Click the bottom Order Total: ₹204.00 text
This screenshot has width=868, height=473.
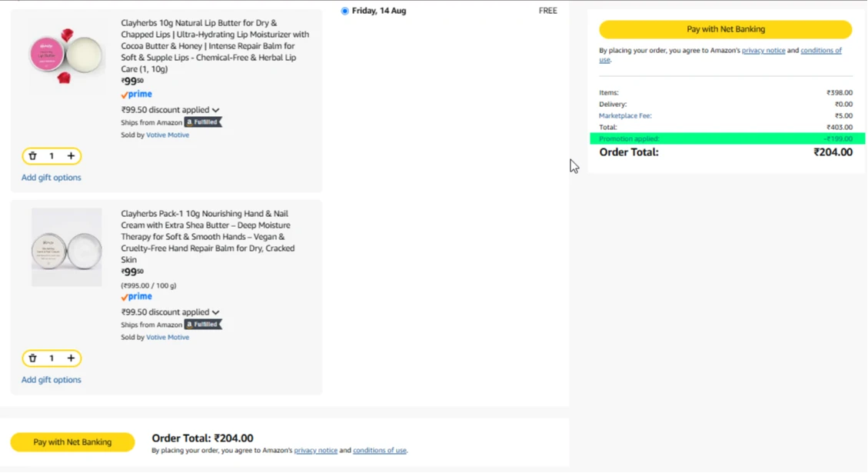pos(203,438)
